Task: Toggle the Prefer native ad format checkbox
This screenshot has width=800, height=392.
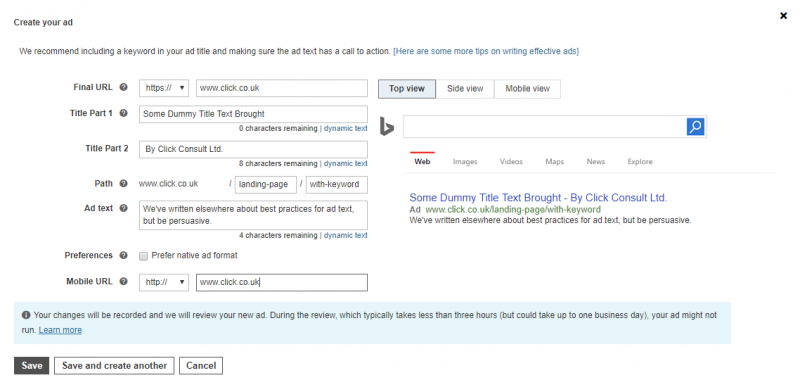Action: [143, 256]
